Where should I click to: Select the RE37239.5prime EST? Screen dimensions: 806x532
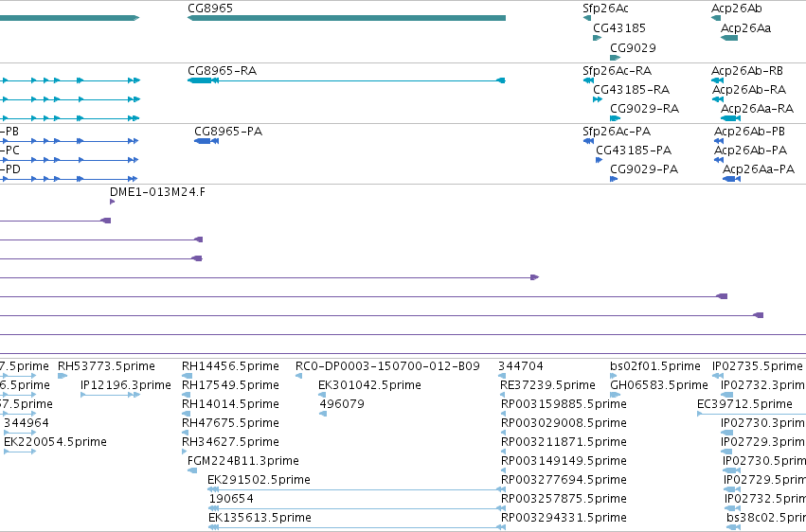point(502,395)
